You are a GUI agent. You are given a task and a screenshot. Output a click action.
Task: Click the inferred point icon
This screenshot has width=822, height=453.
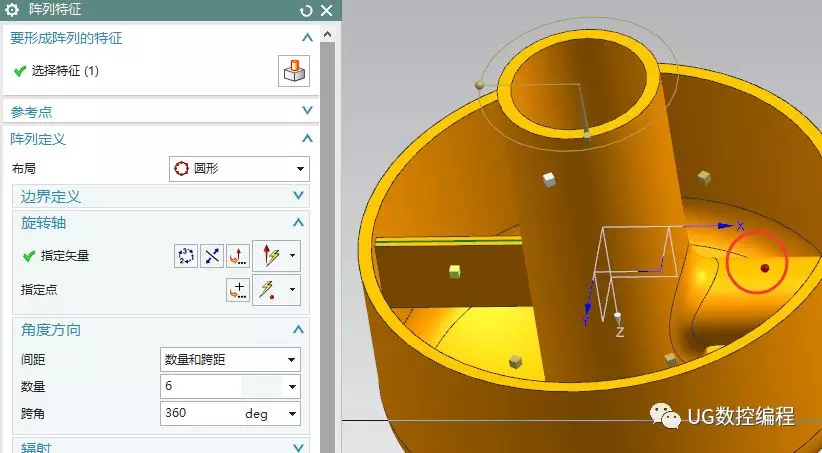coord(268,289)
